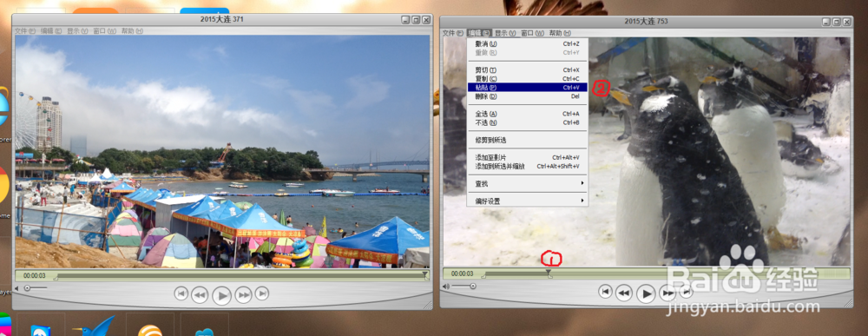The image size is (868, 336).
Task: Open 编辑 menu in the 2015大连 371 window
Action: (x=51, y=31)
